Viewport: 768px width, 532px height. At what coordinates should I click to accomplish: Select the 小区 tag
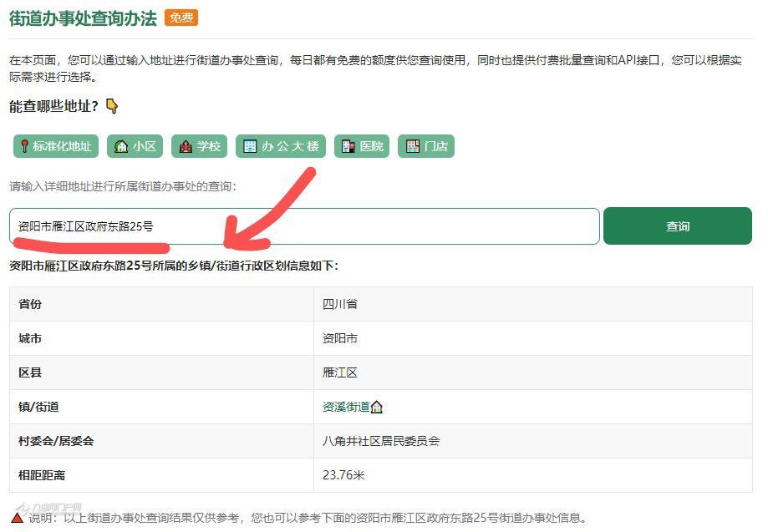point(135,146)
